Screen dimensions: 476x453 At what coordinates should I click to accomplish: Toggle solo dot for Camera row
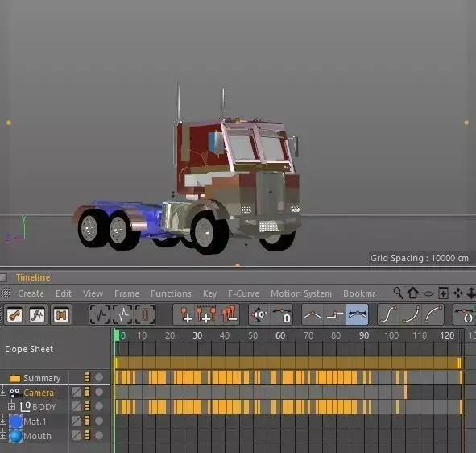[x=99, y=392]
